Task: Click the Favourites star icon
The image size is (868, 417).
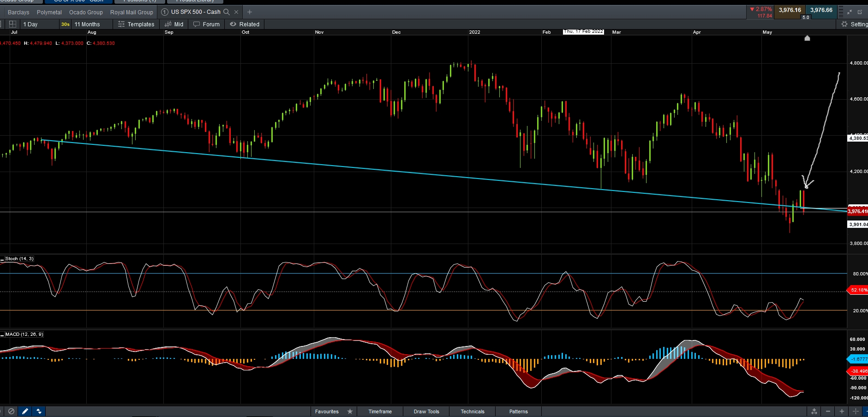Action: (x=350, y=411)
